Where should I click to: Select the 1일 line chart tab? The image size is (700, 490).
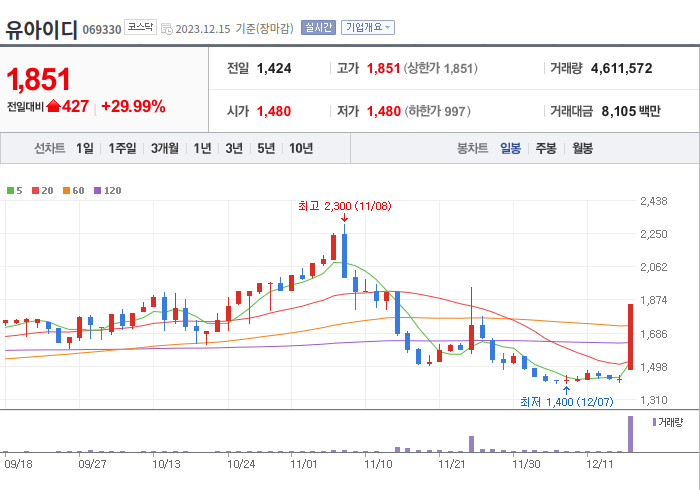click(x=85, y=148)
